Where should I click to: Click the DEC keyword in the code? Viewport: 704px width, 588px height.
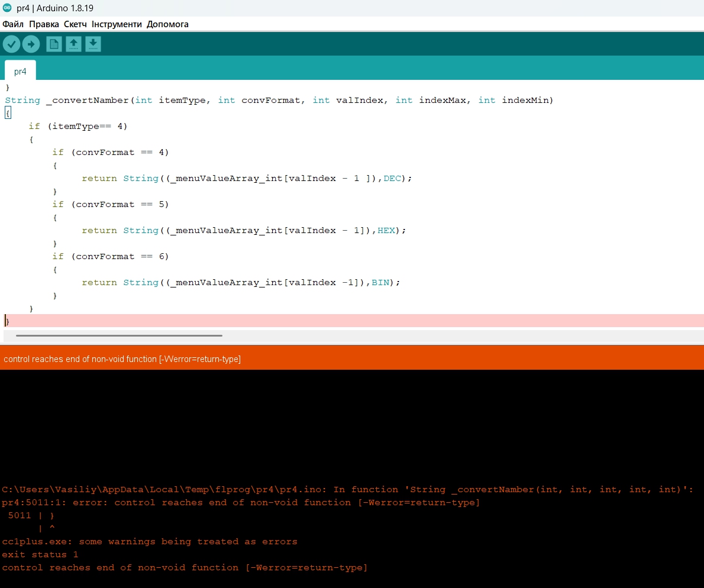tap(392, 179)
